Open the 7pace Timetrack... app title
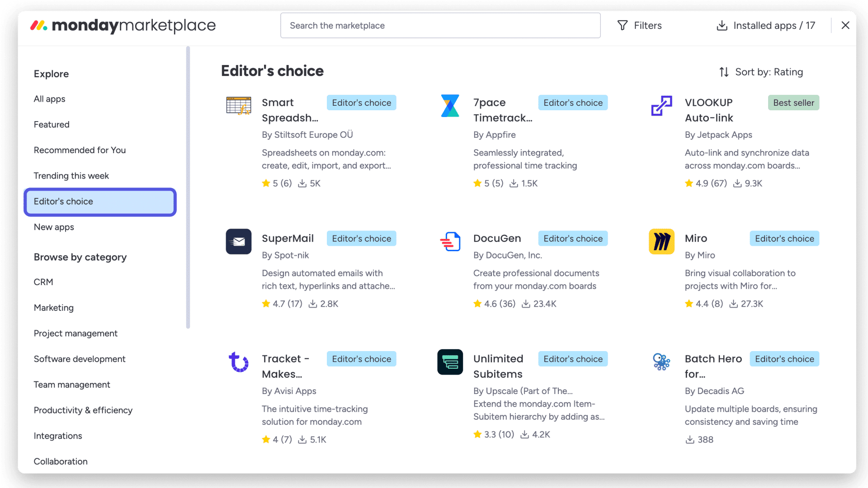 click(x=503, y=110)
